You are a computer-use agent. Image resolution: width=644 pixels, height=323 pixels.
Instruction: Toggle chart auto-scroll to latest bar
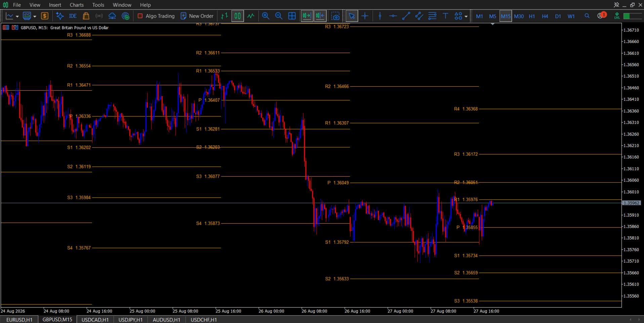(307, 16)
